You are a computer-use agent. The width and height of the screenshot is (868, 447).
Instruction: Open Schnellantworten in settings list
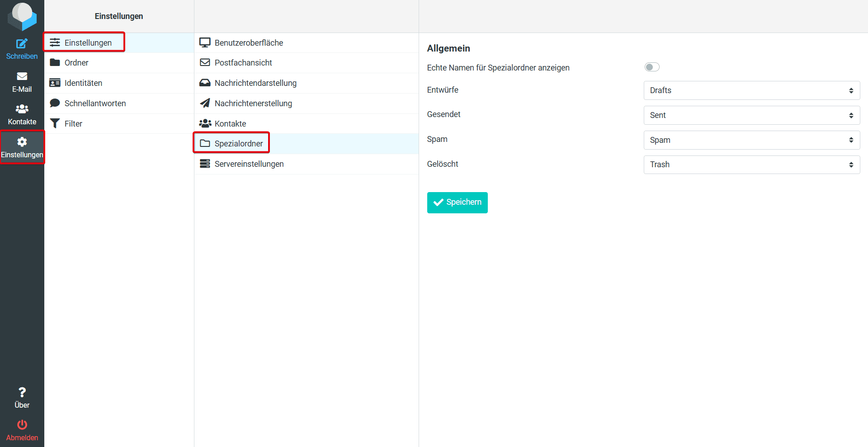(x=95, y=104)
